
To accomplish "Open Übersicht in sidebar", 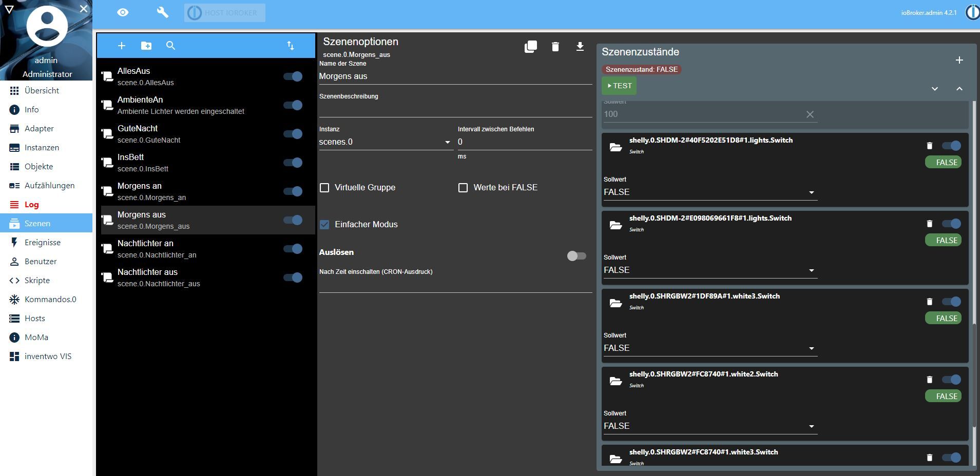I will pos(46,91).
